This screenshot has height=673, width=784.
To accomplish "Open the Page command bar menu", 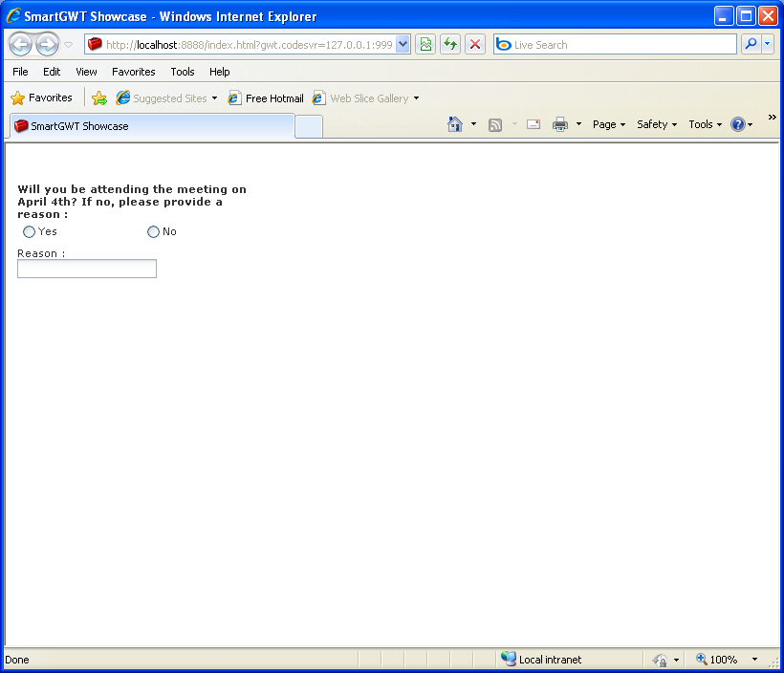I will (x=609, y=124).
